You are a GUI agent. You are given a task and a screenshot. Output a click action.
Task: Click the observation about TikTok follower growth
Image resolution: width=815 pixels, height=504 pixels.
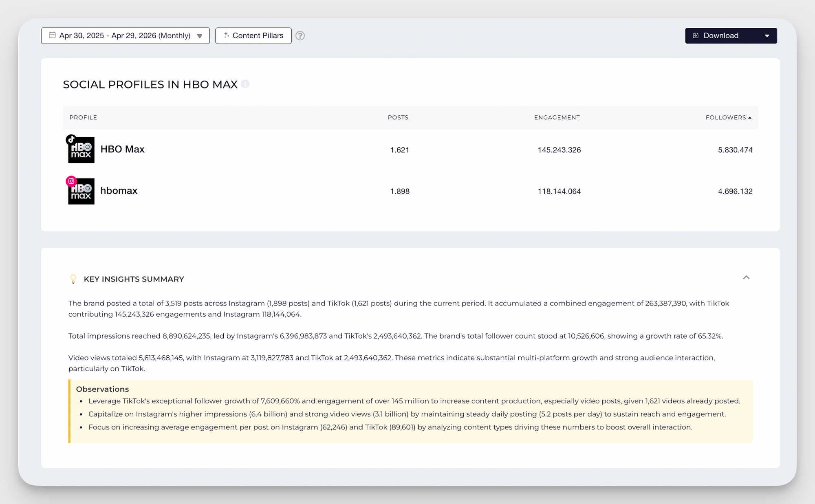tap(414, 401)
